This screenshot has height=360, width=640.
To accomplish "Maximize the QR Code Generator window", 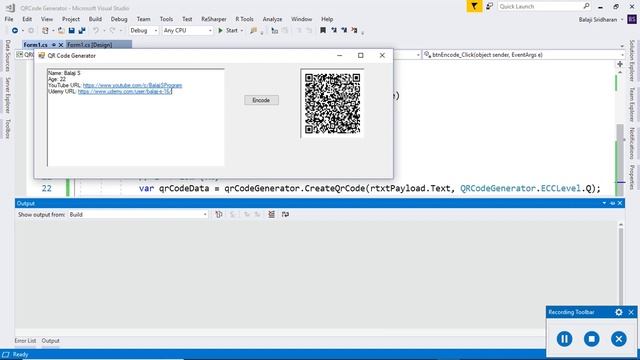I will pyautogui.click(x=360, y=56).
